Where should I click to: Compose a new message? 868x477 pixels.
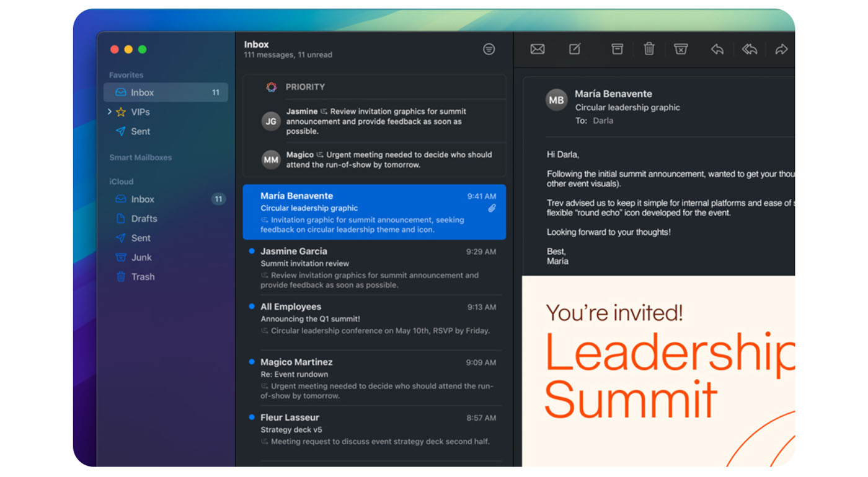575,49
